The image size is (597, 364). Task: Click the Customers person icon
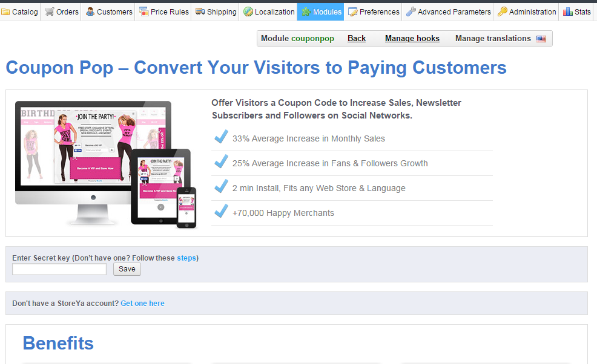(90, 11)
